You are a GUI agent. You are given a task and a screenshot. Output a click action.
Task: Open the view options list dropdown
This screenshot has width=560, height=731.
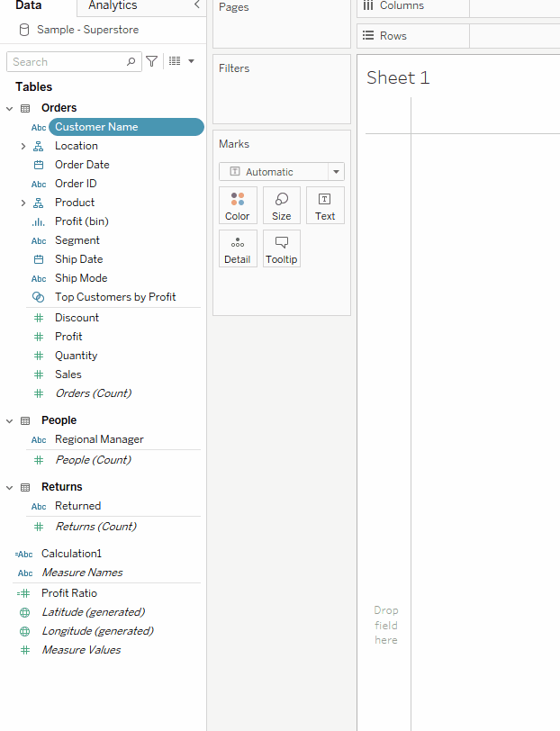(x=181, y=61)
